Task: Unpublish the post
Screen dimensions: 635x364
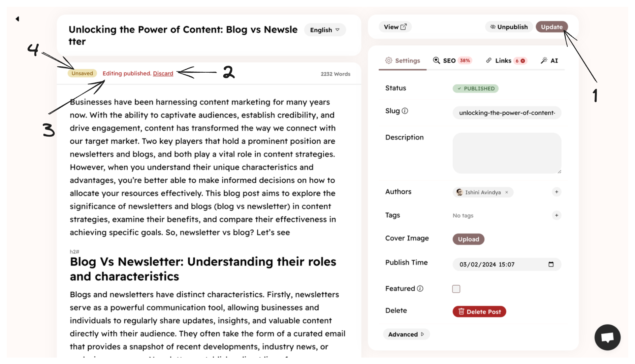Action: 509,27
